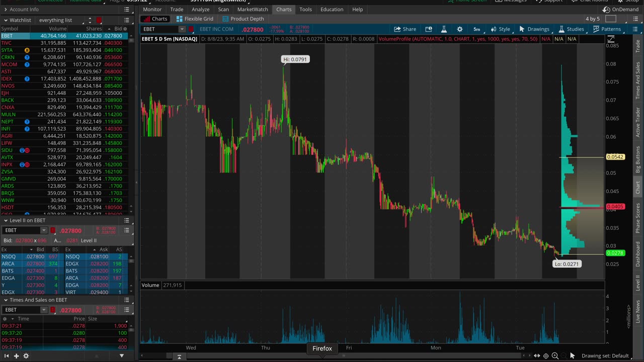This screenshot has width=644, height=362.
Task: Open the Patterns menu
Action: tap(607, 29)
